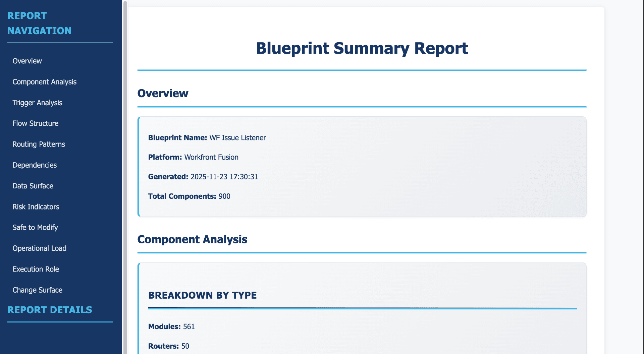Image resolution: width=644 pixels, height=354 pixels.
Task: Open Change Surface from sidebar
Action: click(37, 290)
